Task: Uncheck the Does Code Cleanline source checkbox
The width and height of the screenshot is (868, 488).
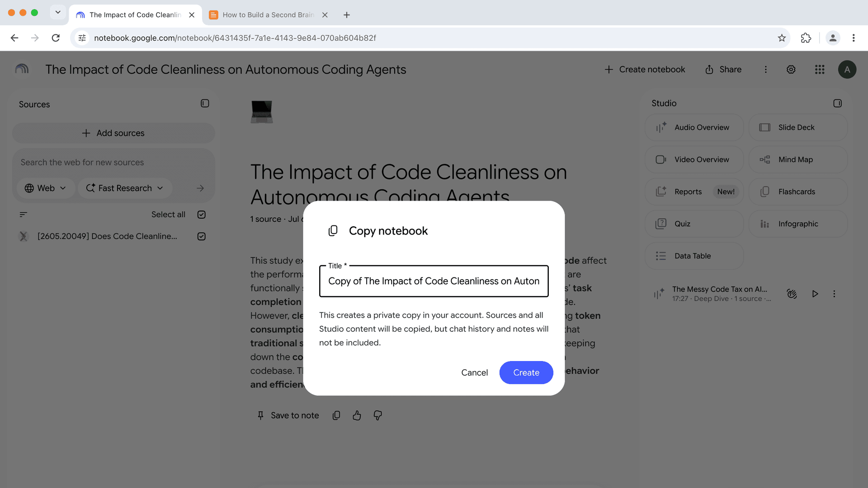Action: 202,236
